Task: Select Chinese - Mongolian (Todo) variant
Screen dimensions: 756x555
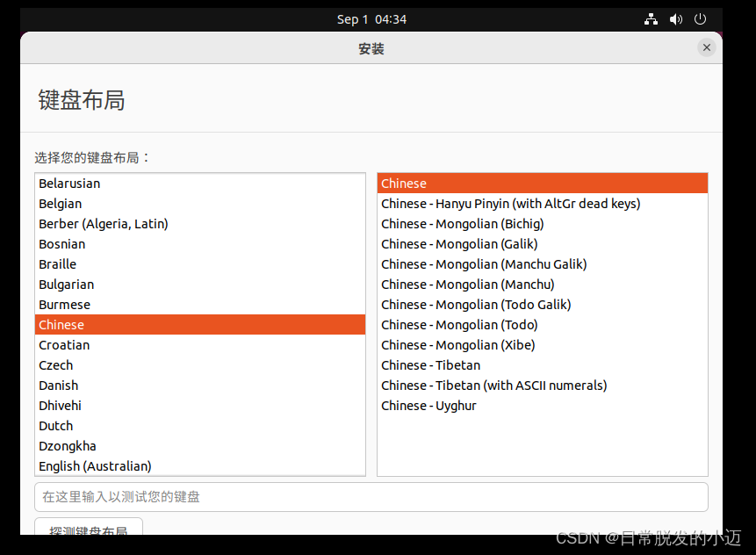Action: click(x=543, y=325)
